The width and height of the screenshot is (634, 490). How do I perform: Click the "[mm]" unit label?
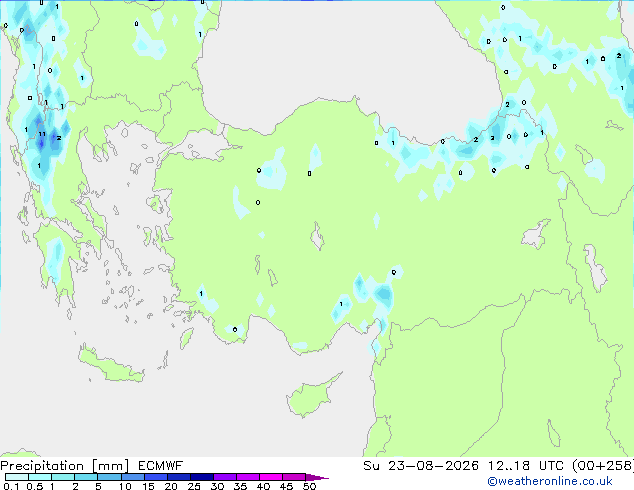pyautogui.click(x=110, y=466)
